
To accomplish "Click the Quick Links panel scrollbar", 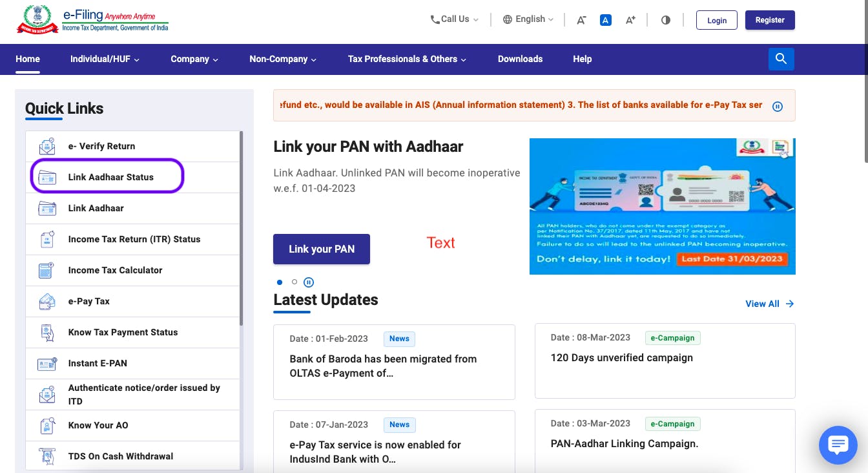I will point(242,228).
